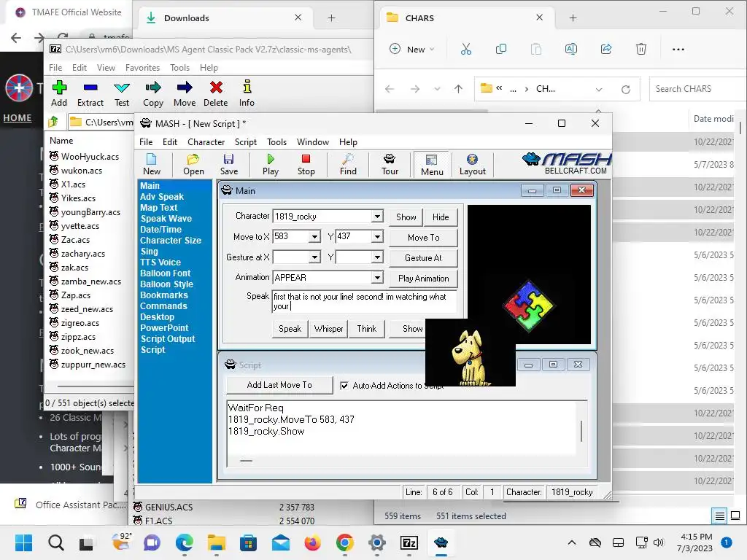Start the Tour from MASH toolbar
The height and width of the screenshot is (560, 747).
[x=390, y=164]
